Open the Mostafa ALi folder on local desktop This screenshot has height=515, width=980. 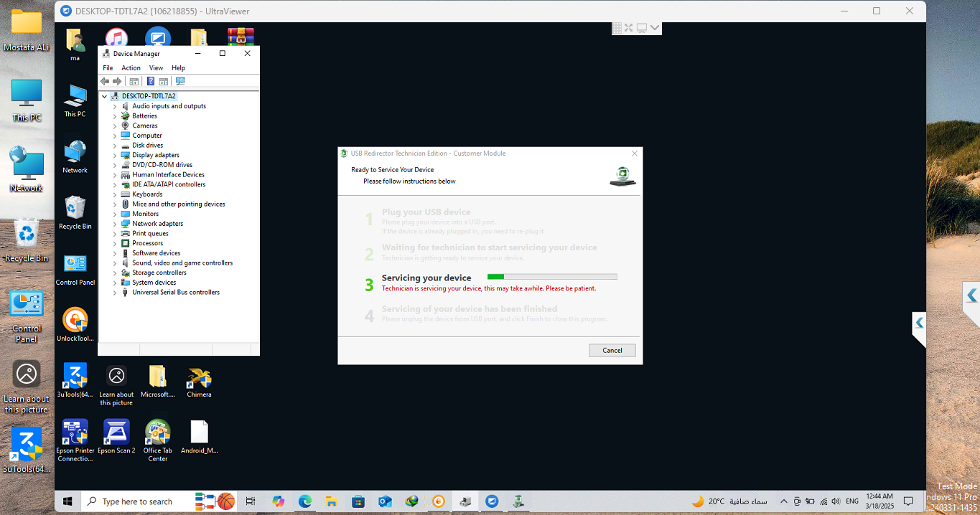click(x=27, y=30)
